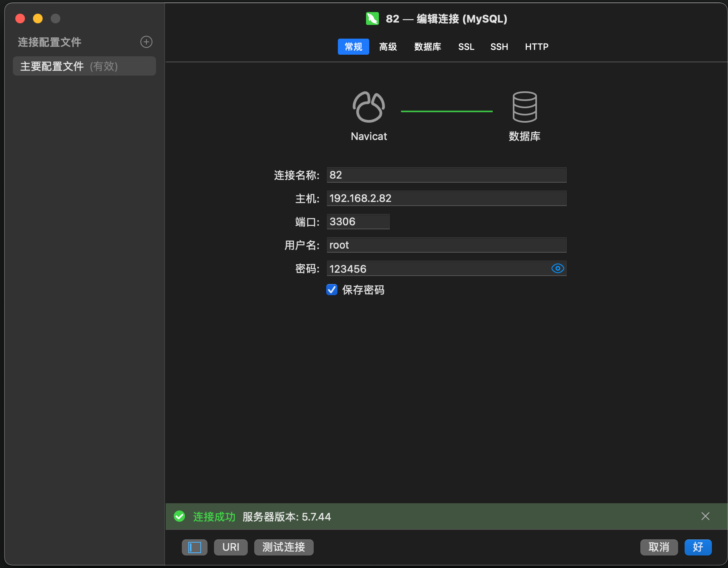Click the Navicat logo icon
The height and width of the screenshot is (568, 728).
(x=369, y=107)
